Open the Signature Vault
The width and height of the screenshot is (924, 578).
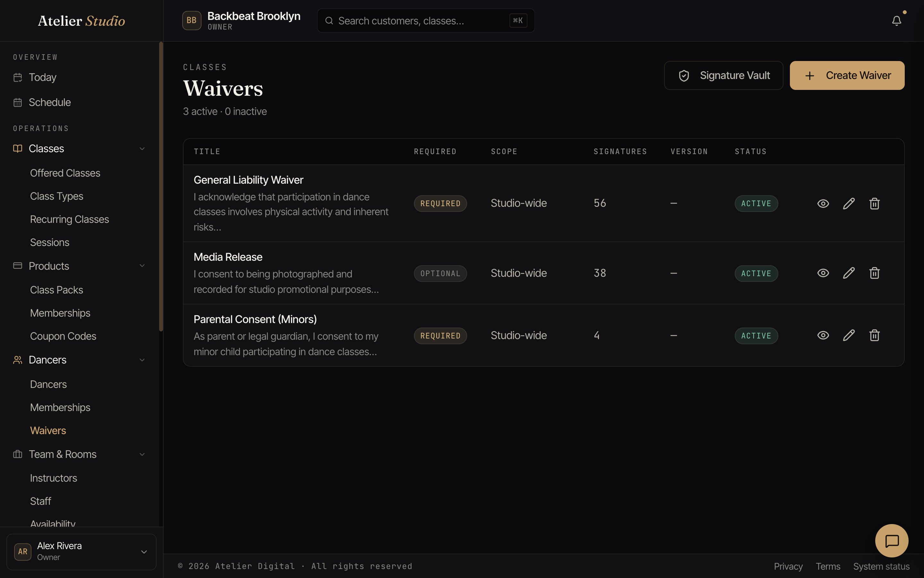point(723,75)
